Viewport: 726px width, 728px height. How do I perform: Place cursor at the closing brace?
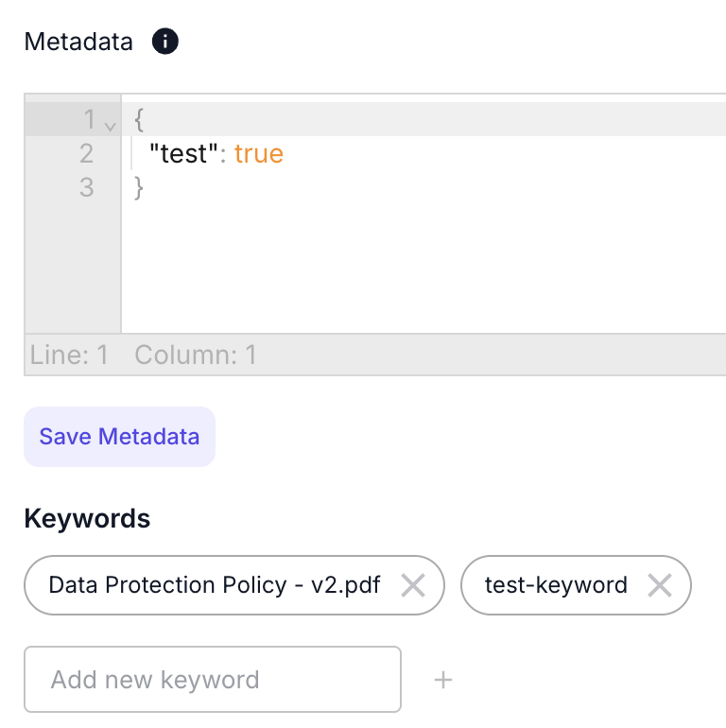pyautogui.click(x=138, y=187)
